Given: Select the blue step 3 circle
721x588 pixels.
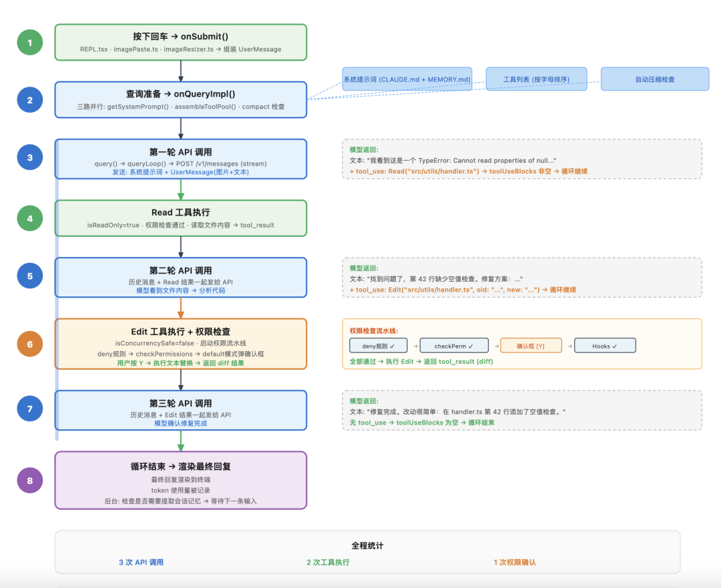Looking at the screenshot, I should click(x=29, y=158).
